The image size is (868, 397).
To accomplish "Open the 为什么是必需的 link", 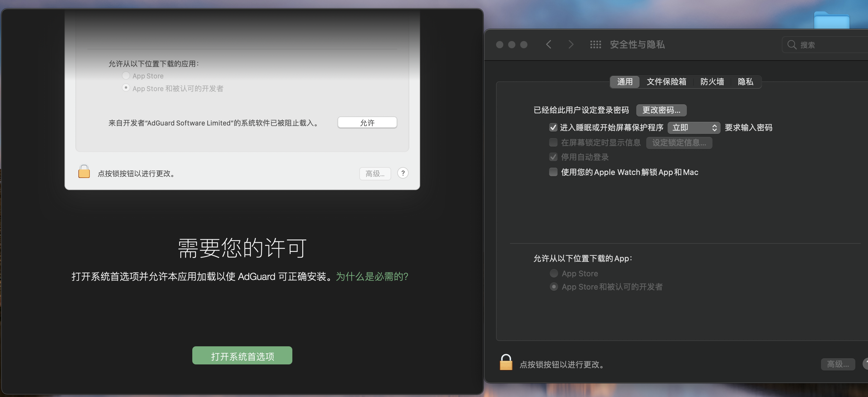I will tap(372, 277).
